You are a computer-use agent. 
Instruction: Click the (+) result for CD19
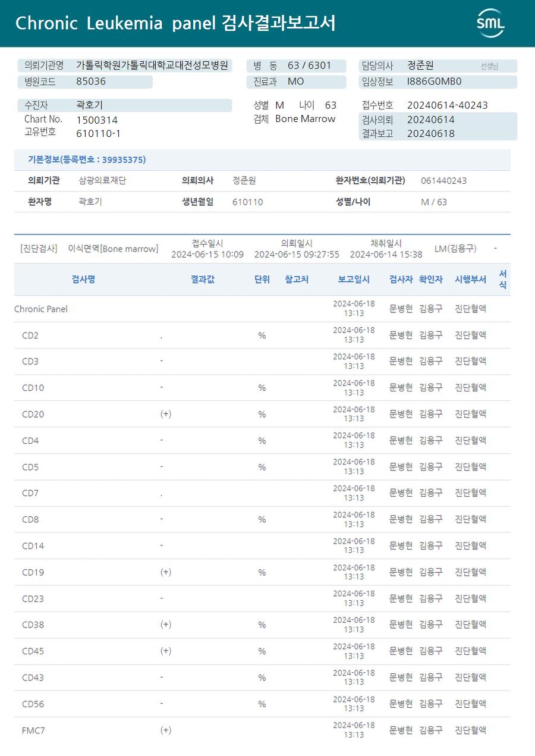pyautogui.click(x=166, y=572)
